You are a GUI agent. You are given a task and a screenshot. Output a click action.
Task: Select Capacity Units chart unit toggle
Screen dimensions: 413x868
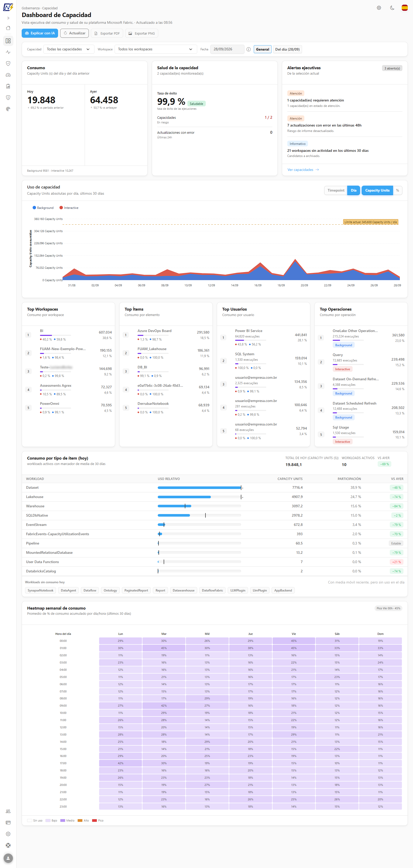pos(377,190)
